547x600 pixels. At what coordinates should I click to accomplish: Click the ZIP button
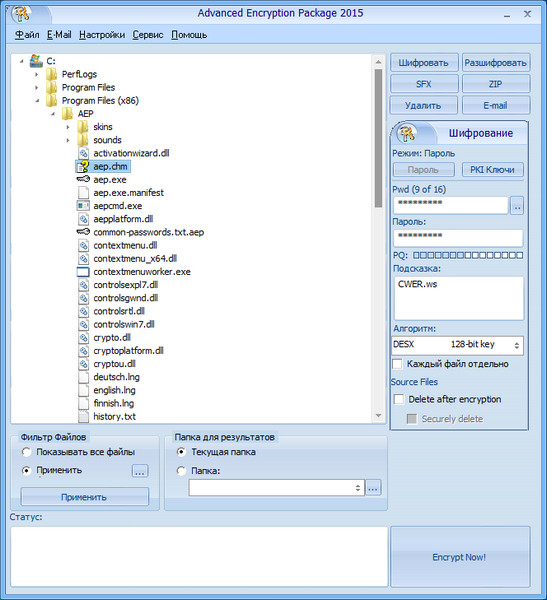tap(496, 84)
